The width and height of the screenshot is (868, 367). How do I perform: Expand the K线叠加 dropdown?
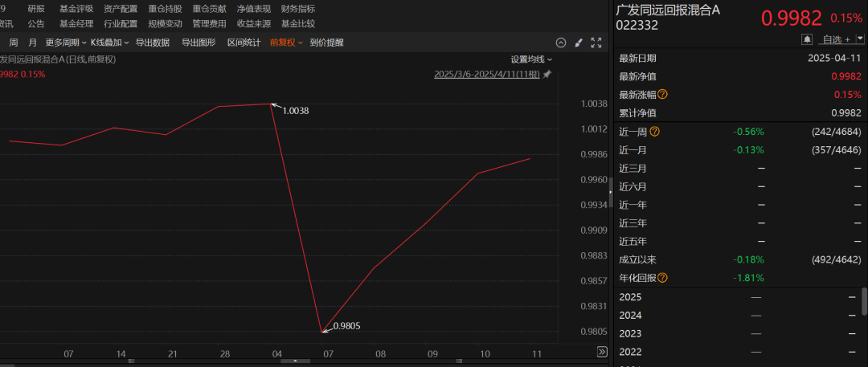coord(109,43)
